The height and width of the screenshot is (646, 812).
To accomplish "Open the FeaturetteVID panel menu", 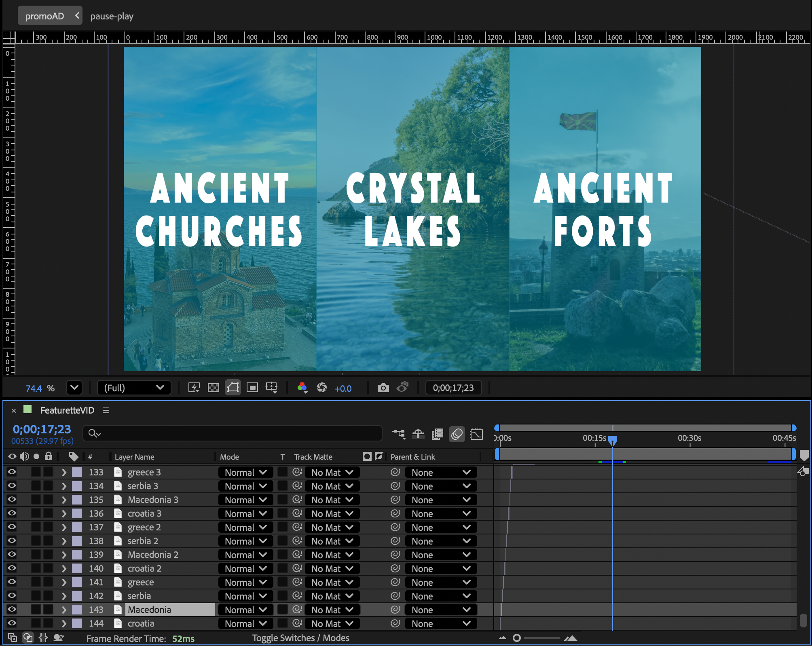I will (106, 410).
